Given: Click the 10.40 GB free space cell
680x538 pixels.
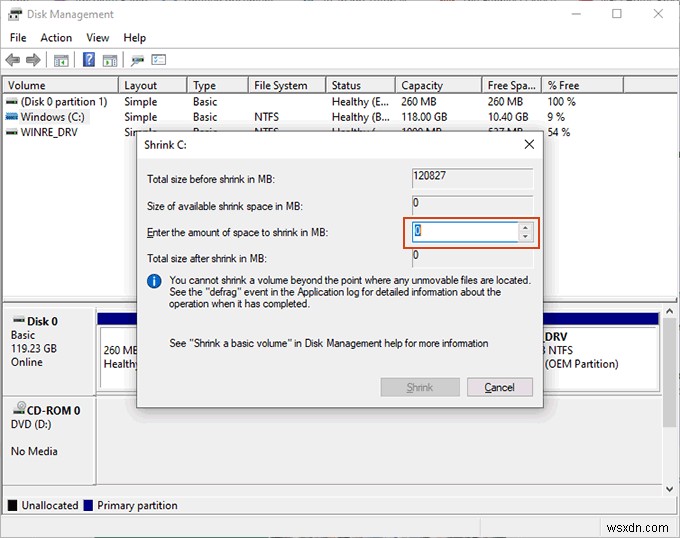Looking at the screenshot, I should (x=508, y=117).
